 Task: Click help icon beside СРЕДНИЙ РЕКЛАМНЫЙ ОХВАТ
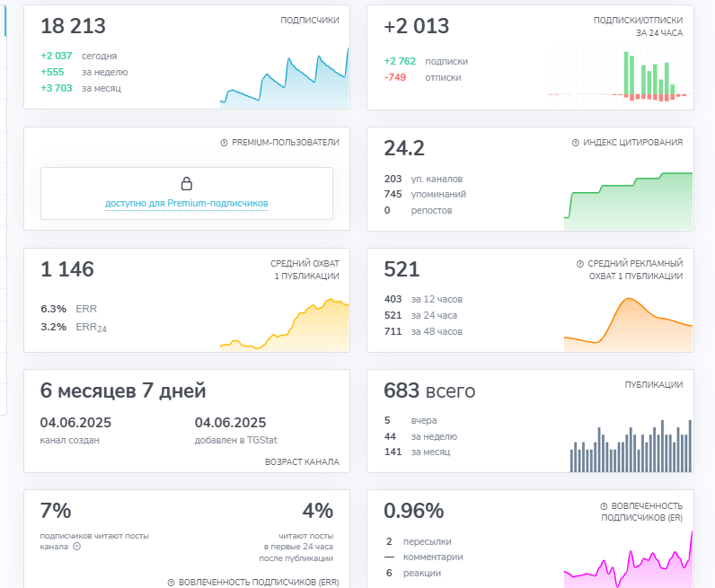(x=580, y=264)
